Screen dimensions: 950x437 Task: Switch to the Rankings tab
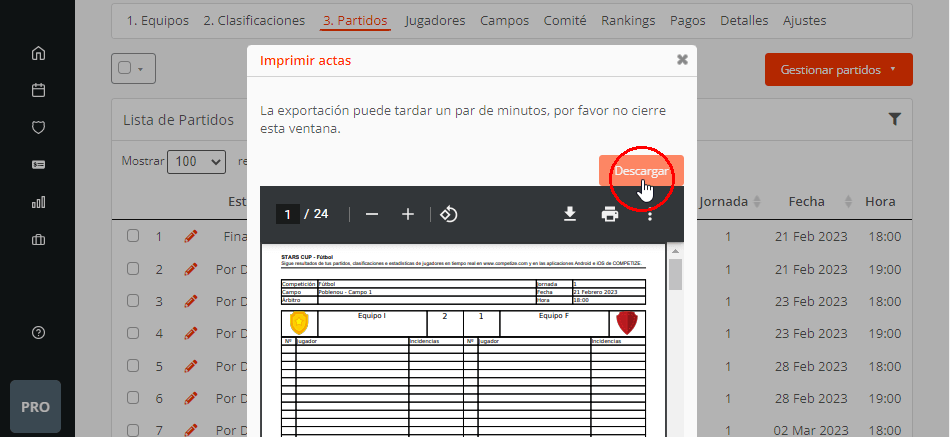pyautogui.click(x=628, y=21)
